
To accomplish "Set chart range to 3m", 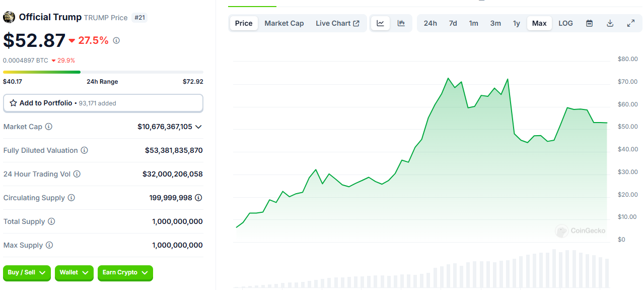I will click(495, 23).
